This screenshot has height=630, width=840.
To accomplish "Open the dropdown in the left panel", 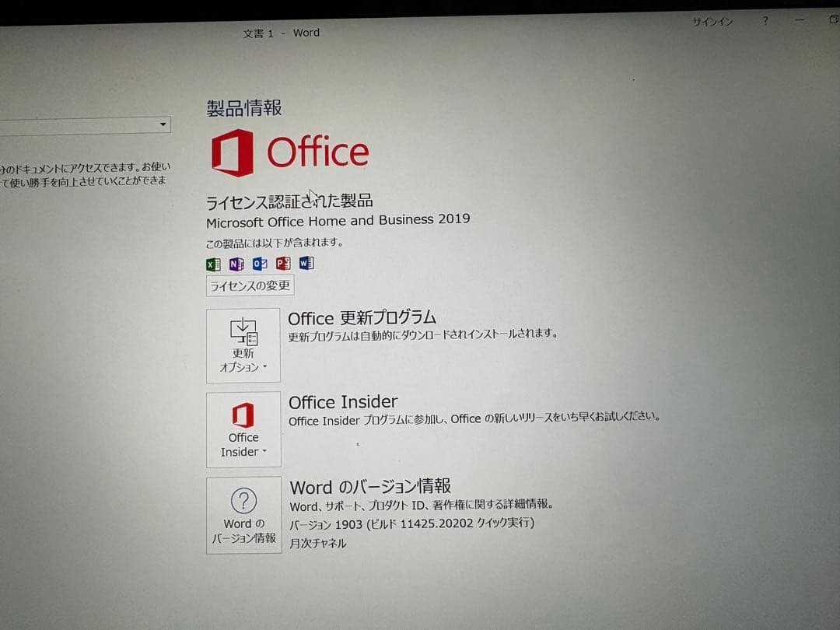I will 163,124.
